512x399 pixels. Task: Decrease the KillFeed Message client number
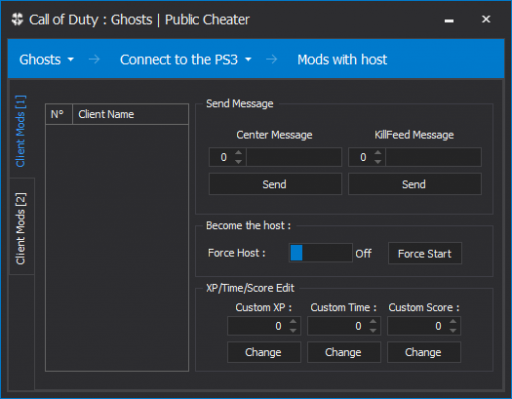click(x=378, y=162)
